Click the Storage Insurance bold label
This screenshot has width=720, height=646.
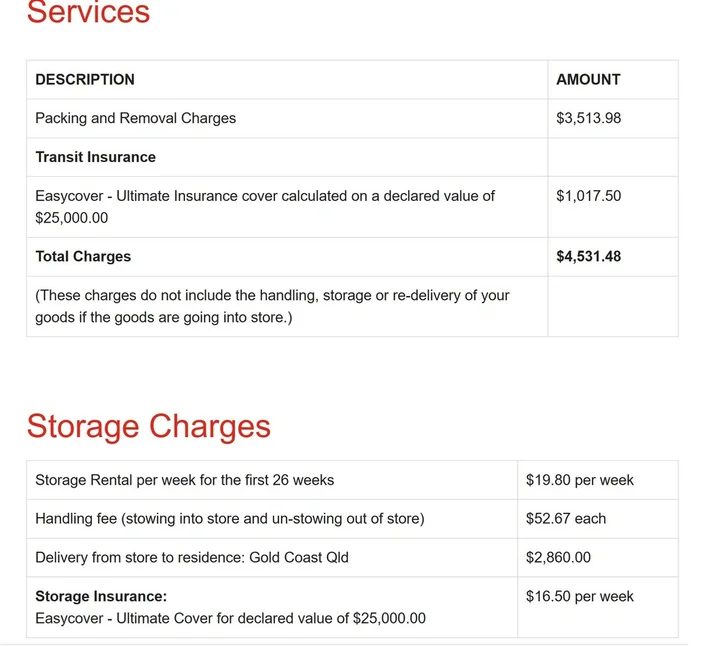[x=101, y=597]
